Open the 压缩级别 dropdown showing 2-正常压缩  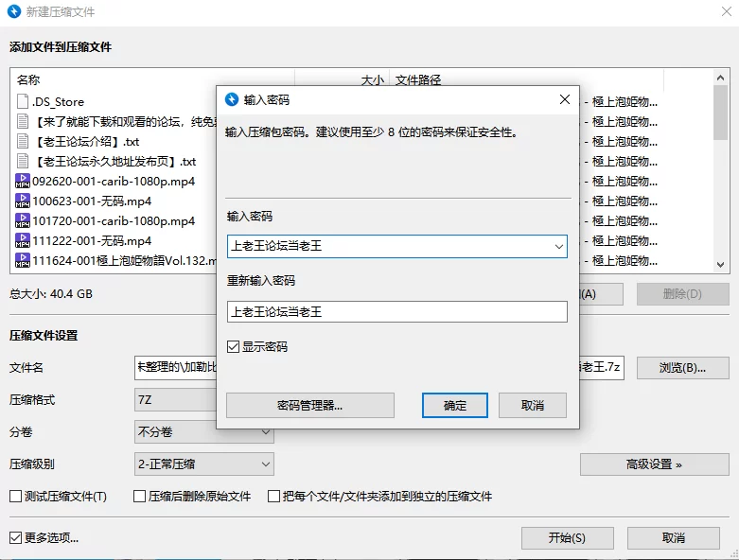[204, 464]
